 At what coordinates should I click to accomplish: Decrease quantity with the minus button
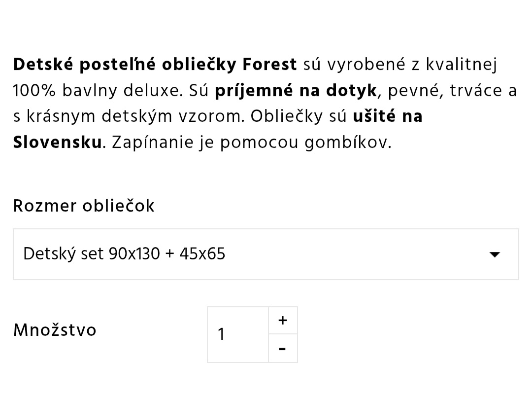[283, 349]
